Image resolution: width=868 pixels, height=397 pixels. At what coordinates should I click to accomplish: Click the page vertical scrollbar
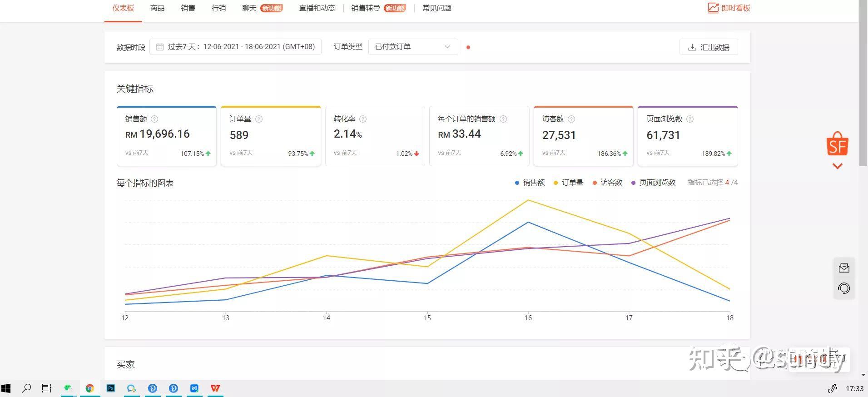(x=863, y=83)
